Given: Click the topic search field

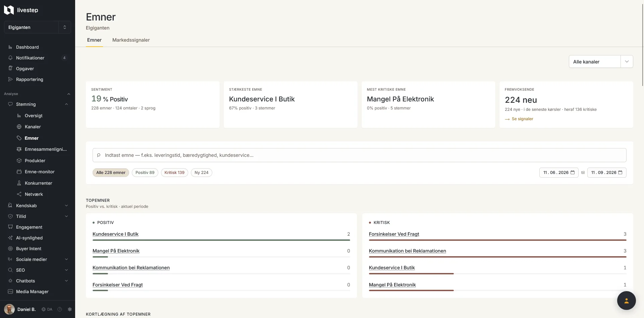Looking at the screenshot, I should (359, 155).
